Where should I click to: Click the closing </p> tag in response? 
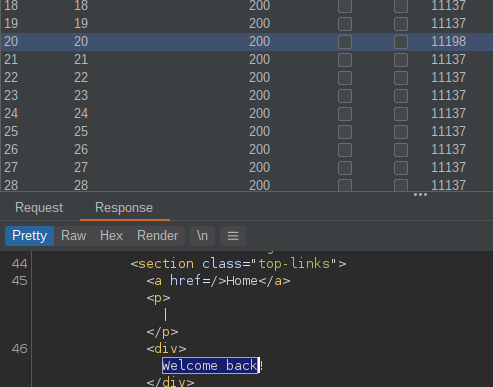[x=162, y=332]
